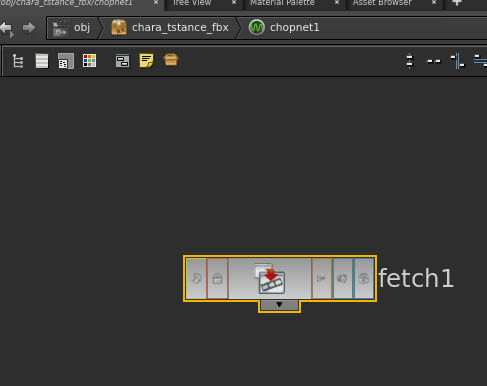Add a yellow sticky note
Image resolution: width=487 pixels, height=386 pixels.
pos(146,61)
